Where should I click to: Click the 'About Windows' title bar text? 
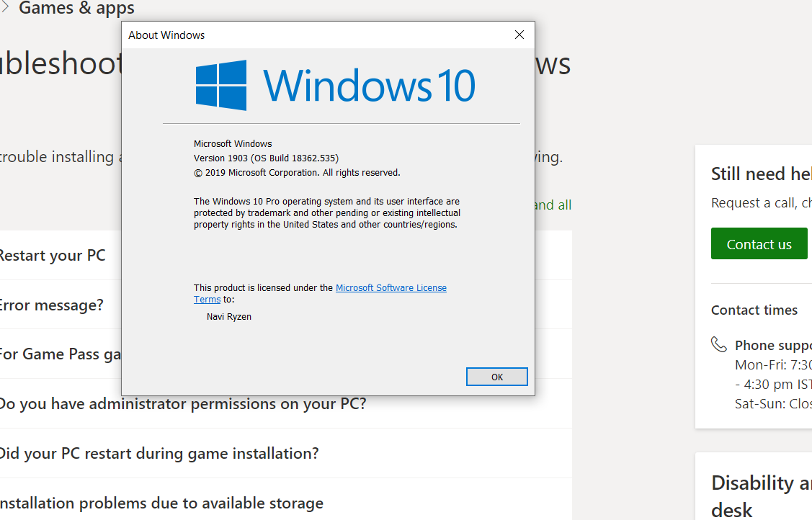point(166,35)
